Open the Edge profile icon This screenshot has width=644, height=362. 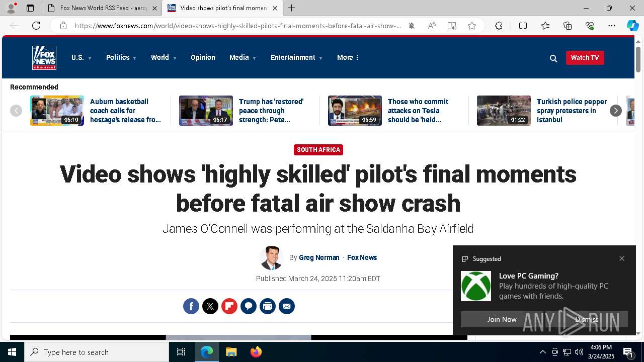(11, 8)
